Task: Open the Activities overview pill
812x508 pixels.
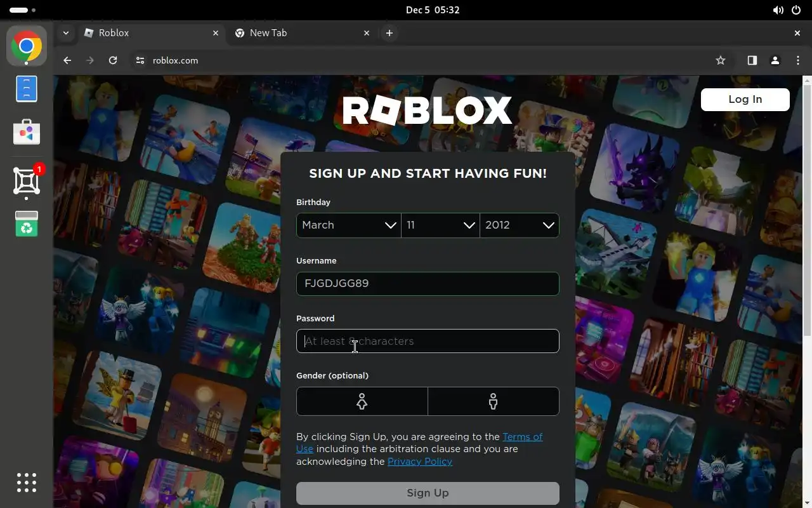Action: pos(22,10)
